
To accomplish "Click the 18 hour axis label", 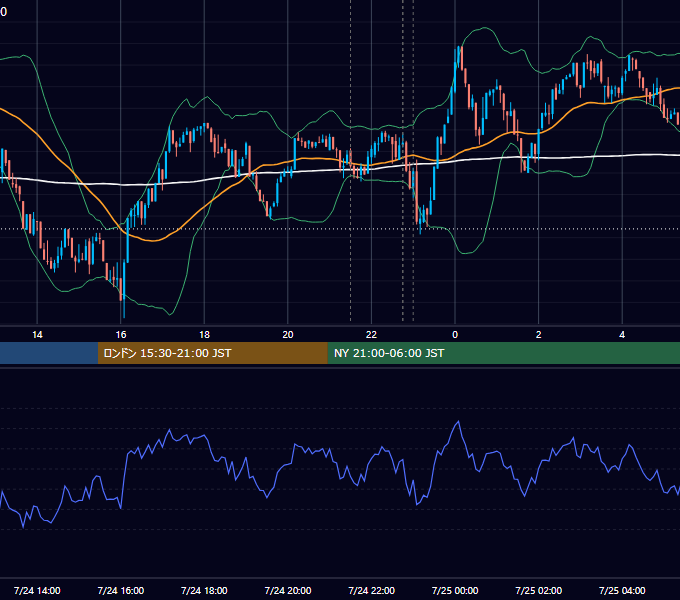I will [x=204, y=335].
